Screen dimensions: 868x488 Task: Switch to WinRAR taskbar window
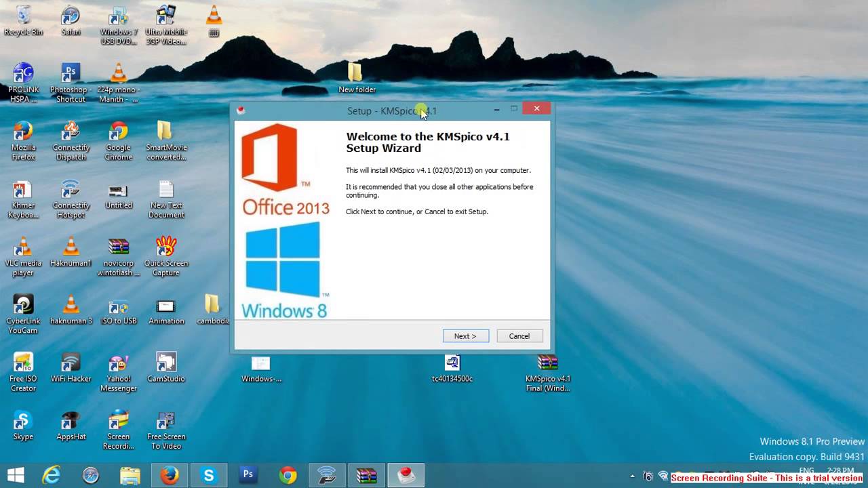pos(366,476)
